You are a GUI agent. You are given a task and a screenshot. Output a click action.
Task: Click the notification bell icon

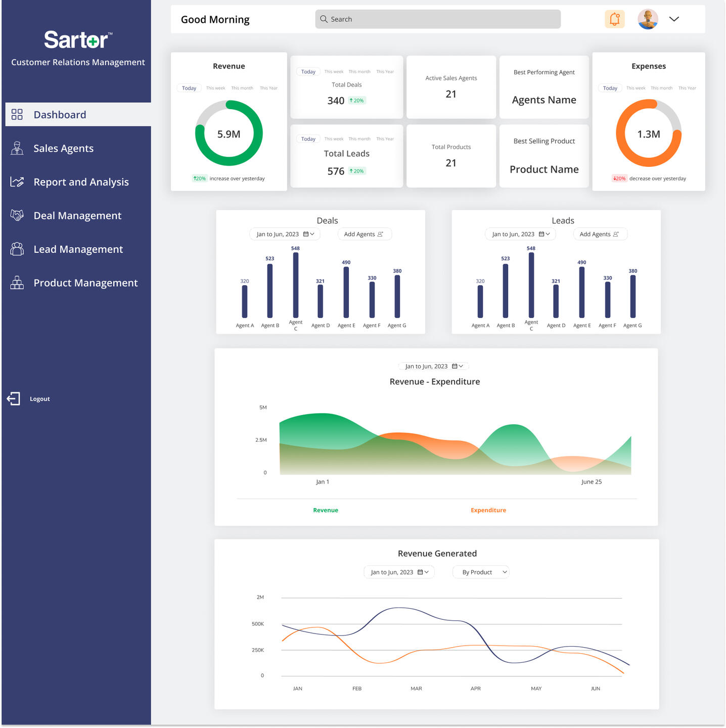click(x=614, y=19)
